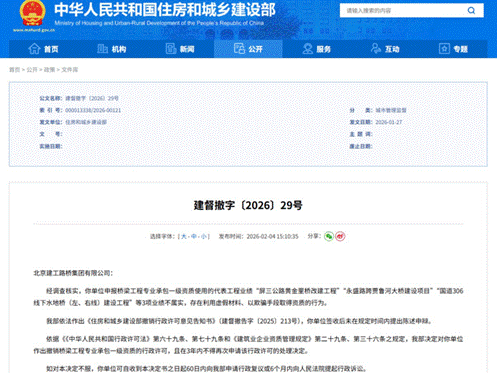Screen dimensions: 497x373
Task: Open the 机构 navigation tab
Action: point(111,49)
